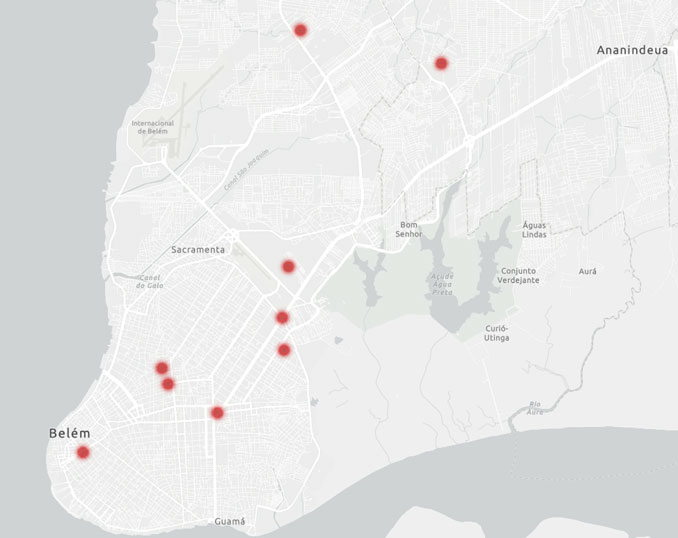The width and height of the screenshot is (678, 538).
Task: Select the red marker southwest of Ananindeua label
Action: point(441,63)
